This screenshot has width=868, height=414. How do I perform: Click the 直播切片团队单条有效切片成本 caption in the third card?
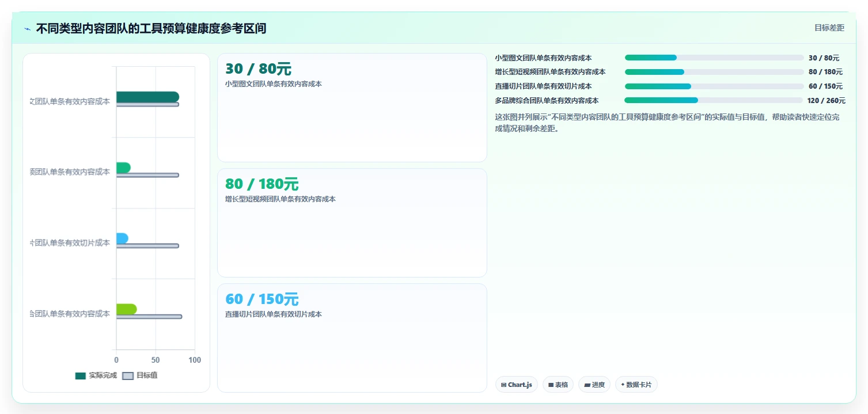tap(274, 314)
